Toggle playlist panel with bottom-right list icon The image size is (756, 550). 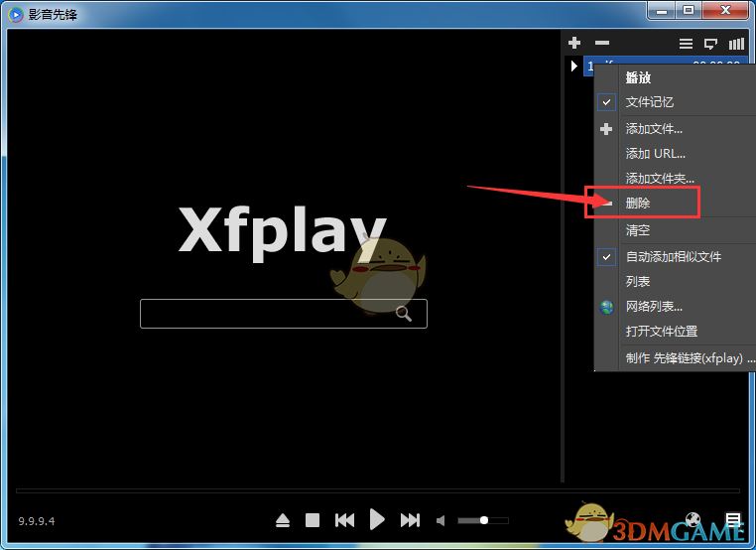tap(733, 519)
